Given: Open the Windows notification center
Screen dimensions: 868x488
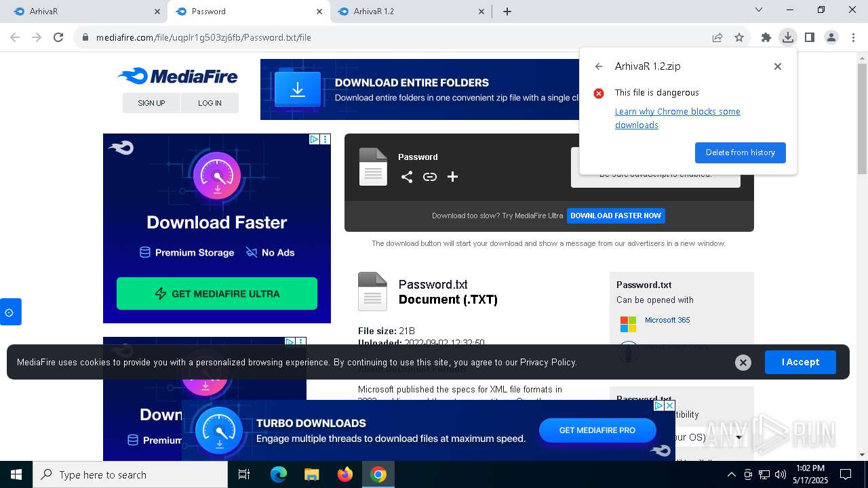Looking at the screenshot, I should (846, 474).
